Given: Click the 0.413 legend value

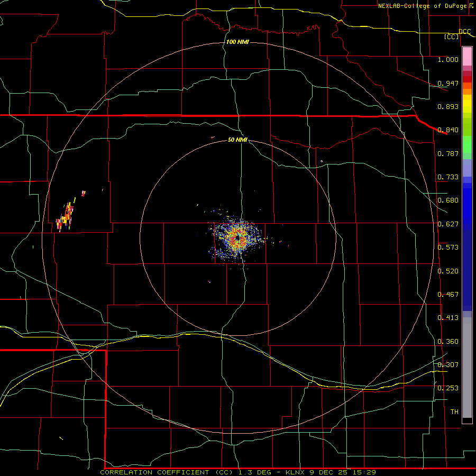Looking at the screenshot, I should (x=448, y=318).
